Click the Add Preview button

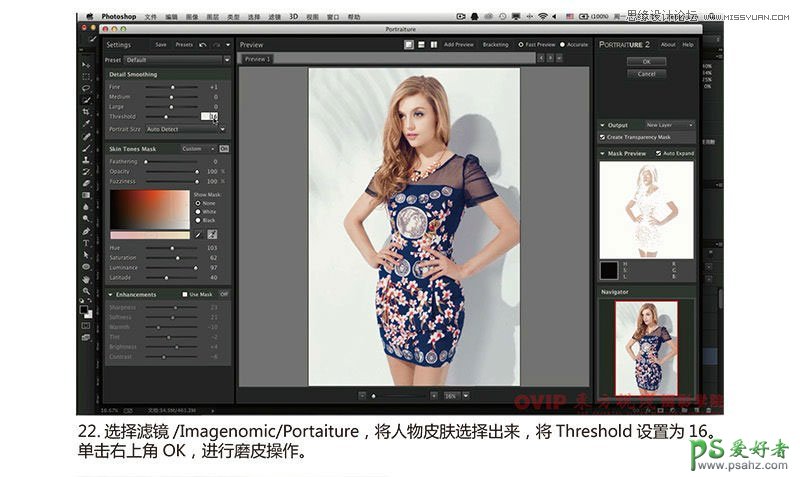click(x=458, y=45)
